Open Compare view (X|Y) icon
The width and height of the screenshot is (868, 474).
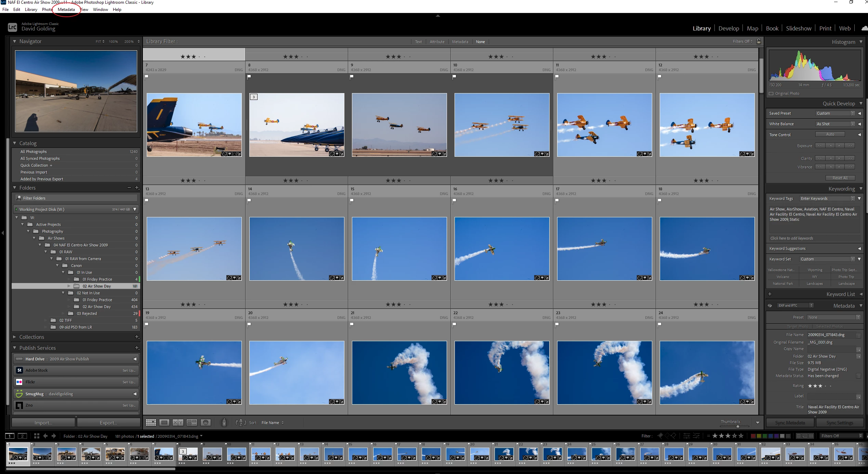178,423
